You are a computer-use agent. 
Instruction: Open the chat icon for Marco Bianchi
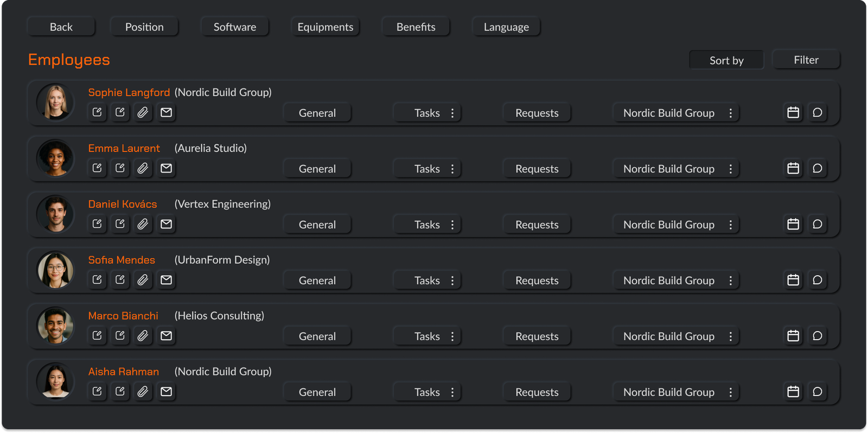click(x=818, y=336)
